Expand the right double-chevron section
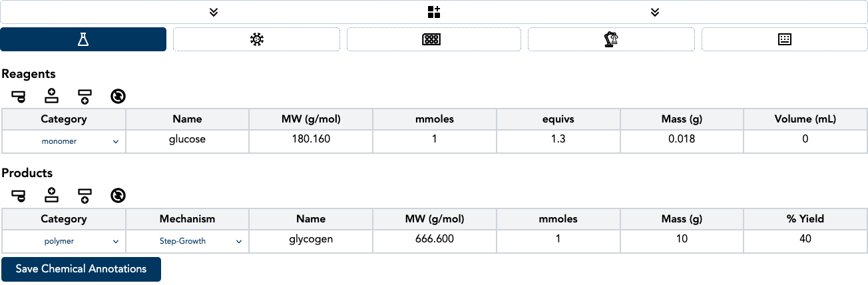The image size is (868, 285). (x=655, y=12)
